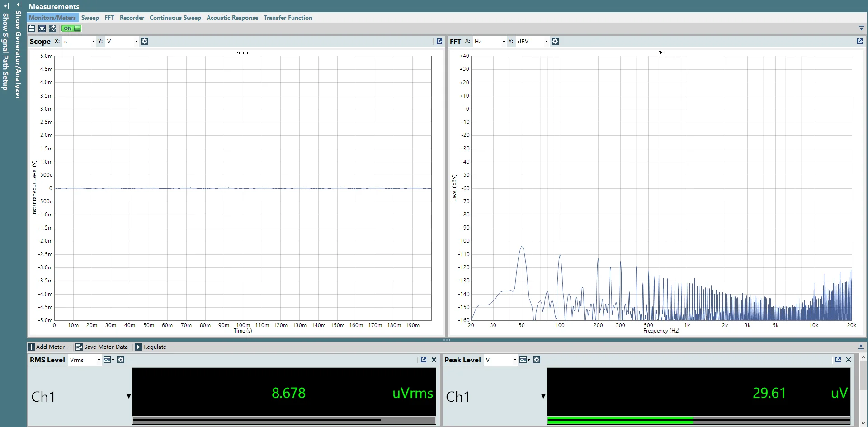Open Peak Level meter settings gear
The height and width of the screenshot is (427, 868).
click(537, 360)
